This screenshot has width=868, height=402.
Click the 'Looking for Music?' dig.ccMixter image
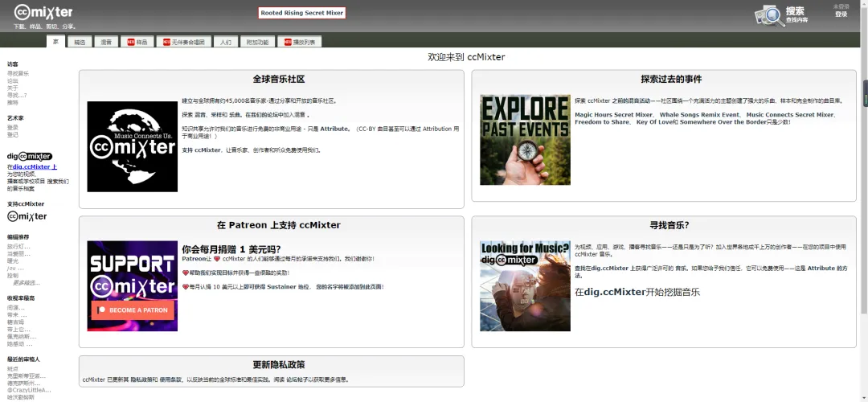525,285
